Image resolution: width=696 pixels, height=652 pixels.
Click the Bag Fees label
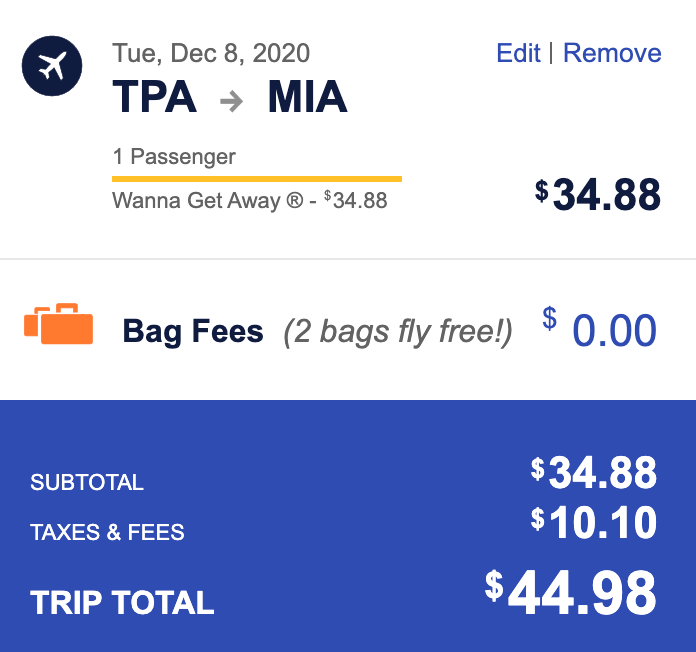click(193, 332)
